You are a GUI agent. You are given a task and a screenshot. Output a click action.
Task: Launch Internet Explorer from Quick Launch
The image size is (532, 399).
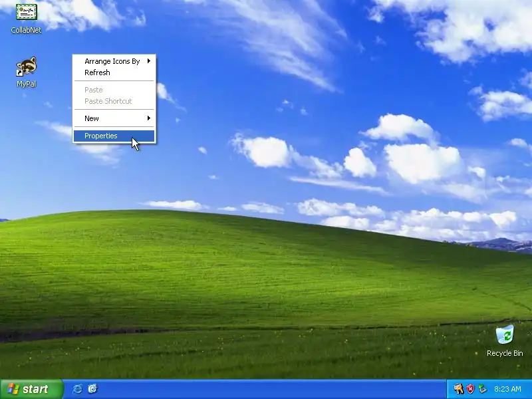tap(77, 389)
